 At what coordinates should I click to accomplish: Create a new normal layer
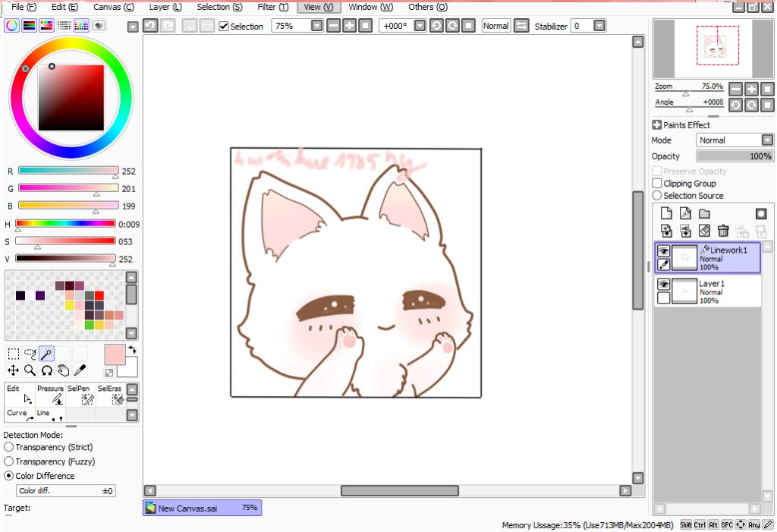(x=666, y=213)
